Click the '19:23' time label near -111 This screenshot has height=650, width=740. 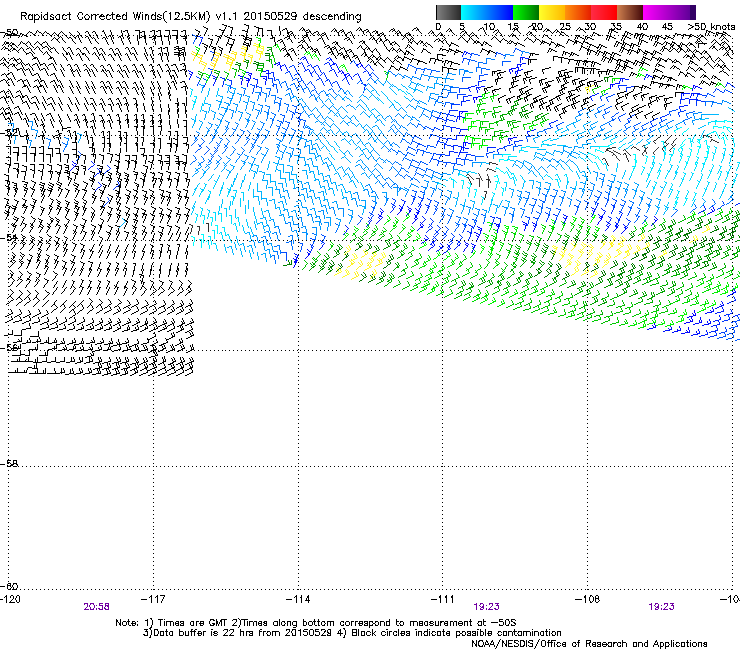487,607
